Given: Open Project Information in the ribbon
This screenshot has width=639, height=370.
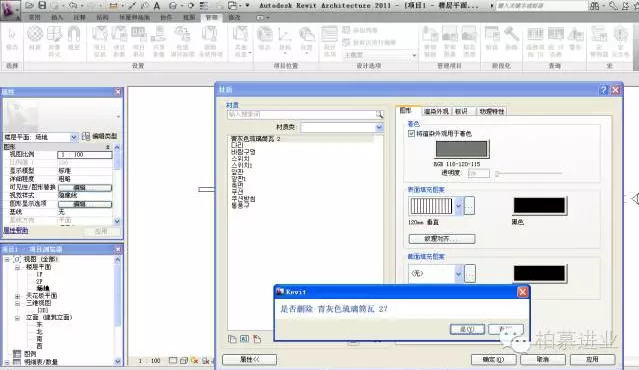Looking at the screenshot, I should point(99,41).
